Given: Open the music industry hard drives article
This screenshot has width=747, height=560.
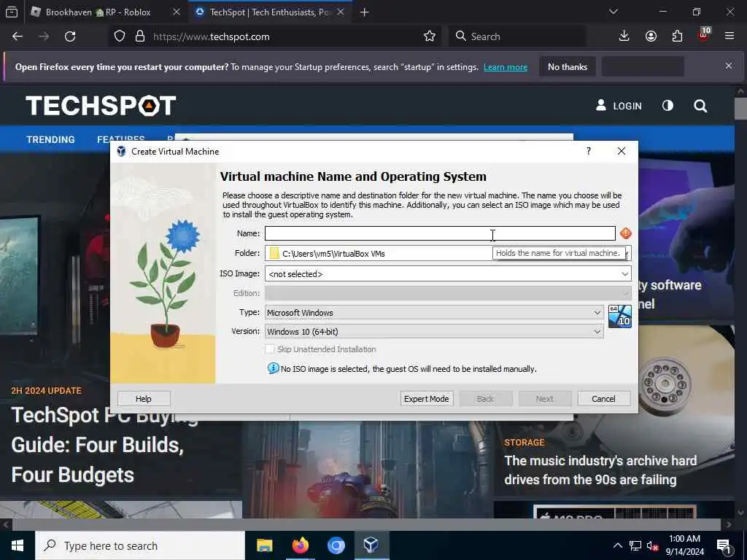Looking at the screenshot, I should pos(600,470).
